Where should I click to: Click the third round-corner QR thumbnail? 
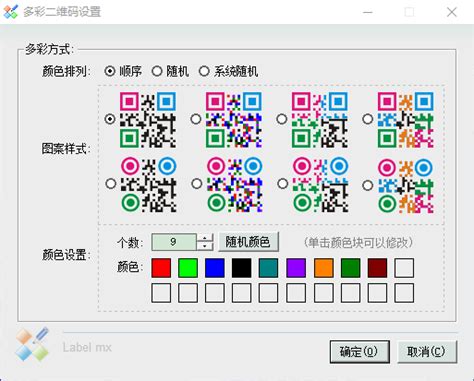point(320,185)
